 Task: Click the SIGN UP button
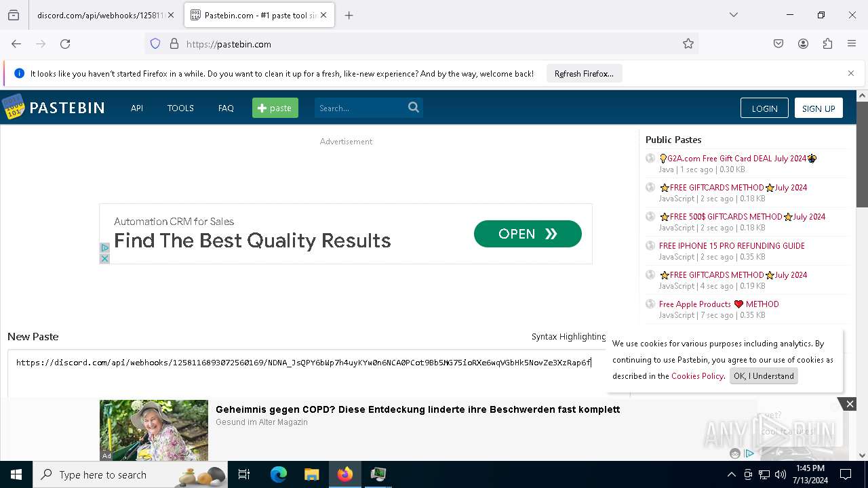coord(818,108)
